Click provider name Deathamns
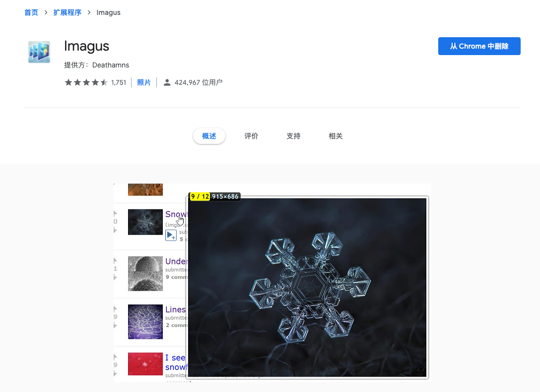The width and height of the screenshot is (540, 392). tap(111, 65)
